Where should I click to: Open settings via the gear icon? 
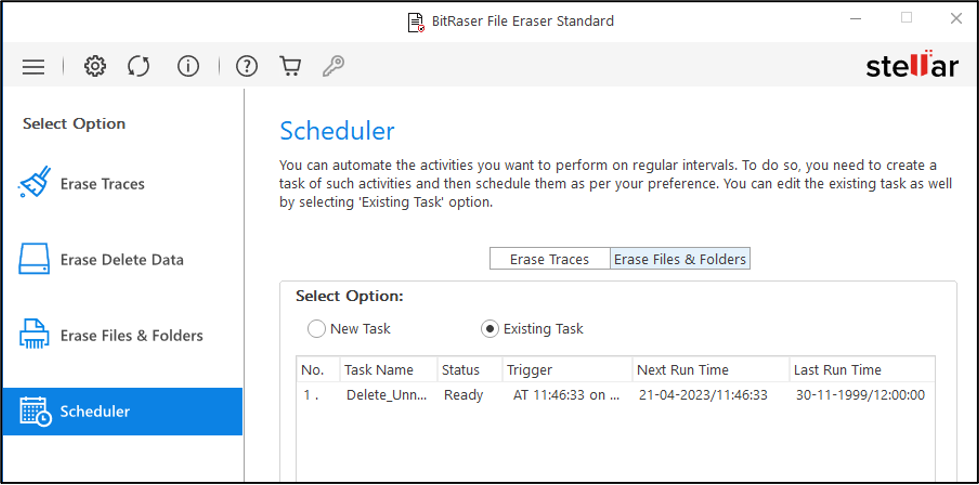pos(95,67)
